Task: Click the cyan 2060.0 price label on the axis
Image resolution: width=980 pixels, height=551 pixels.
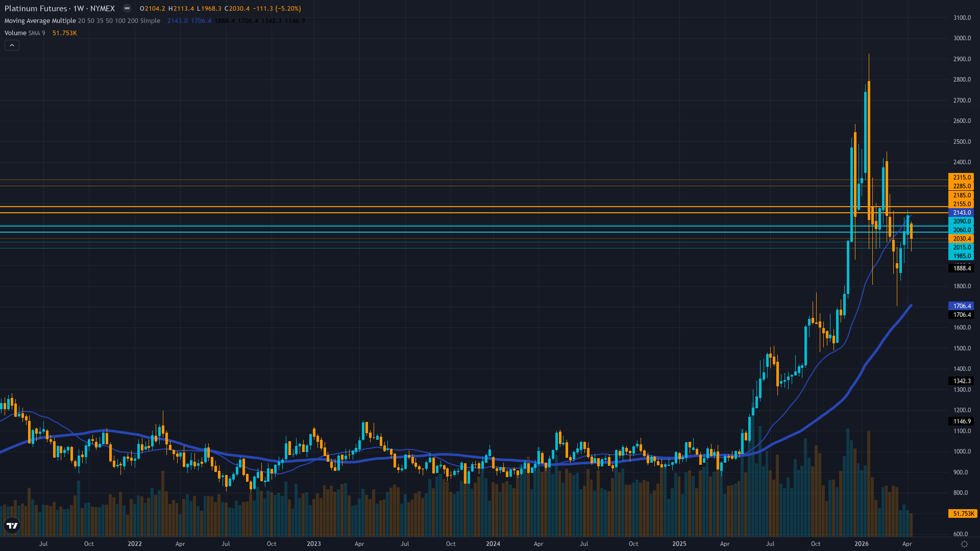Action: (962, 230)
